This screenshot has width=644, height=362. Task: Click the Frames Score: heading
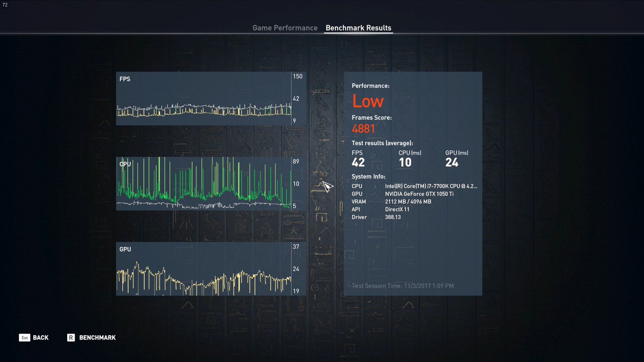(x=372, y=117)
